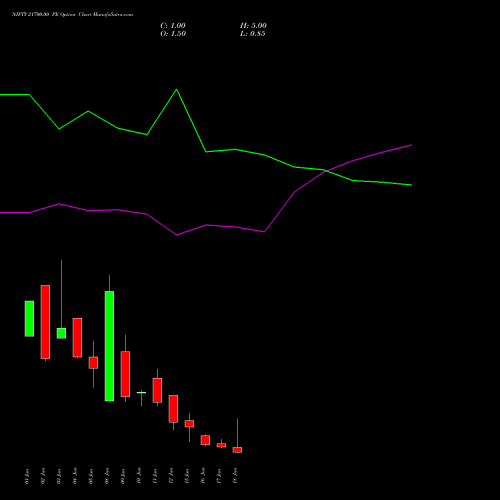
Task: Select the doji candle for 10 Jan
Action: [x=141, y=393]
